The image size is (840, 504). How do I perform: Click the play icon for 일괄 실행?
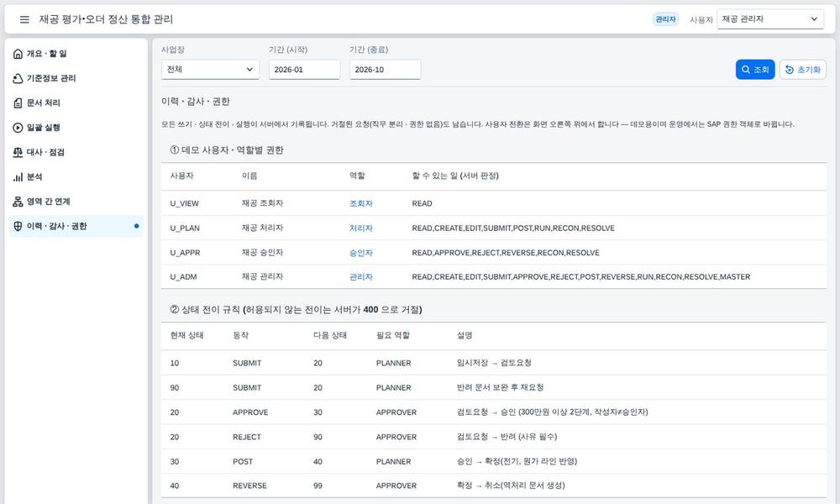[x=18, y=128]
